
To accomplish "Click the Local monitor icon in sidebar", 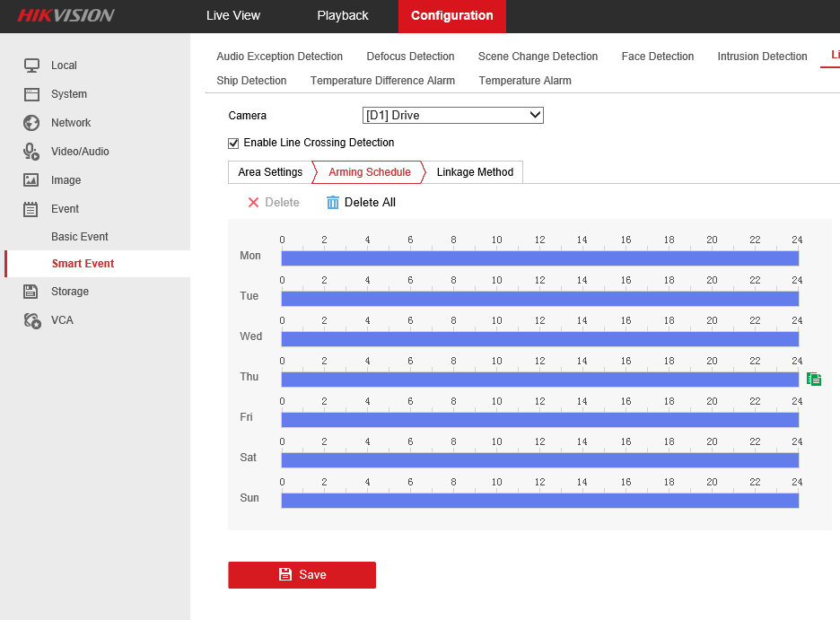I will tap(31, 65).
